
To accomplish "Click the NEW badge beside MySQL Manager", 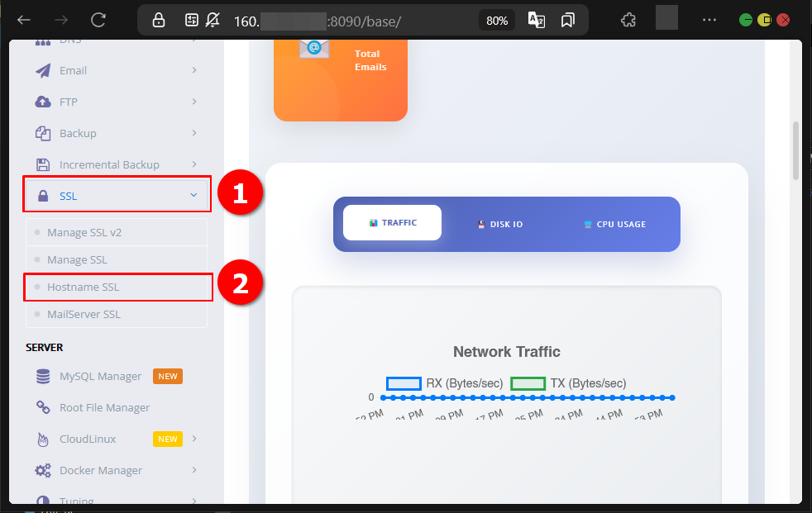I will pos(168,377).
